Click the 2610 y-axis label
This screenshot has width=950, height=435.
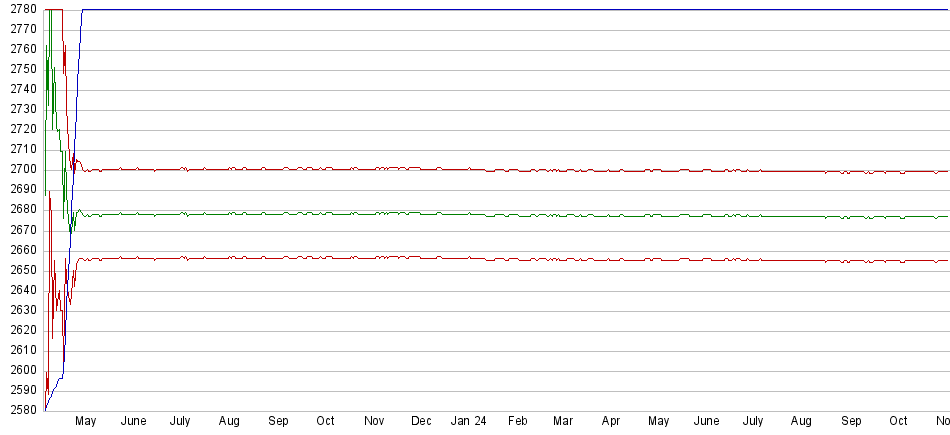pyautogui.click(x=23, y=350)
